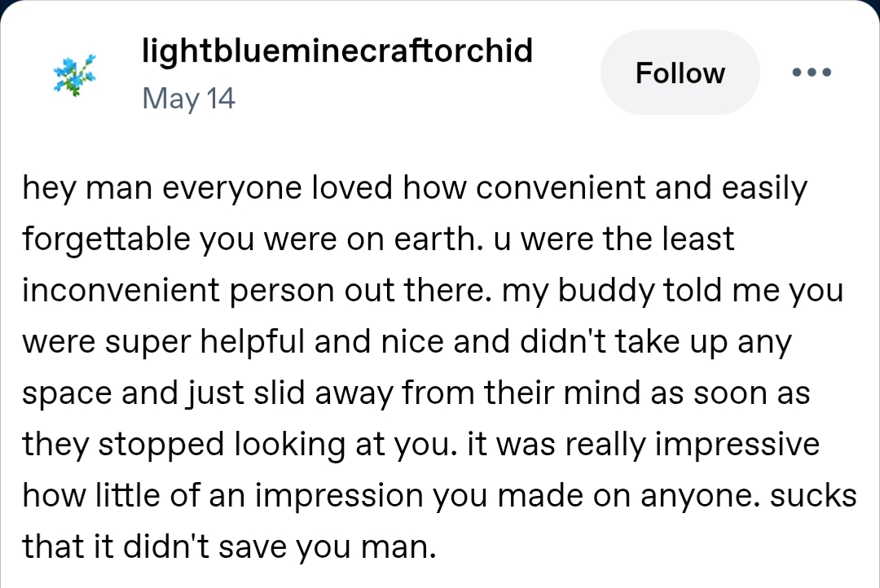Open the lightblueminecraftorchid profile via username
The width and height of the screenshot is (880, 588).
coord(337,50)
